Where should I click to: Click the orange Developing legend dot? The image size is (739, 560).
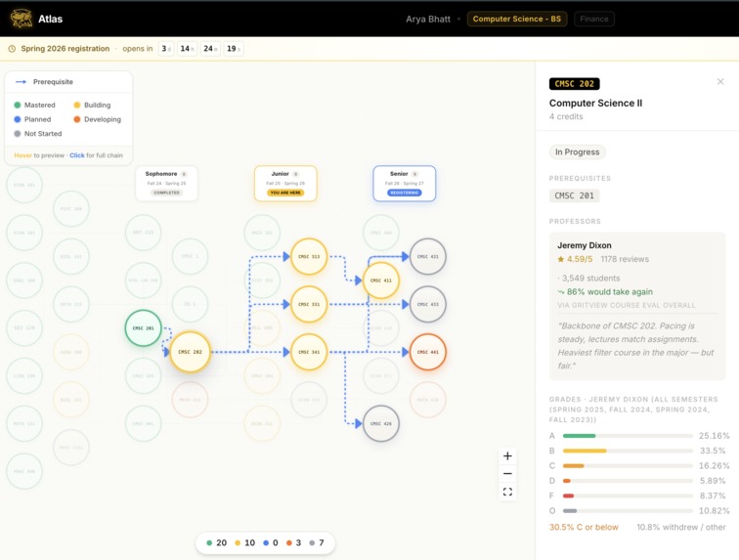coord(77,119)
